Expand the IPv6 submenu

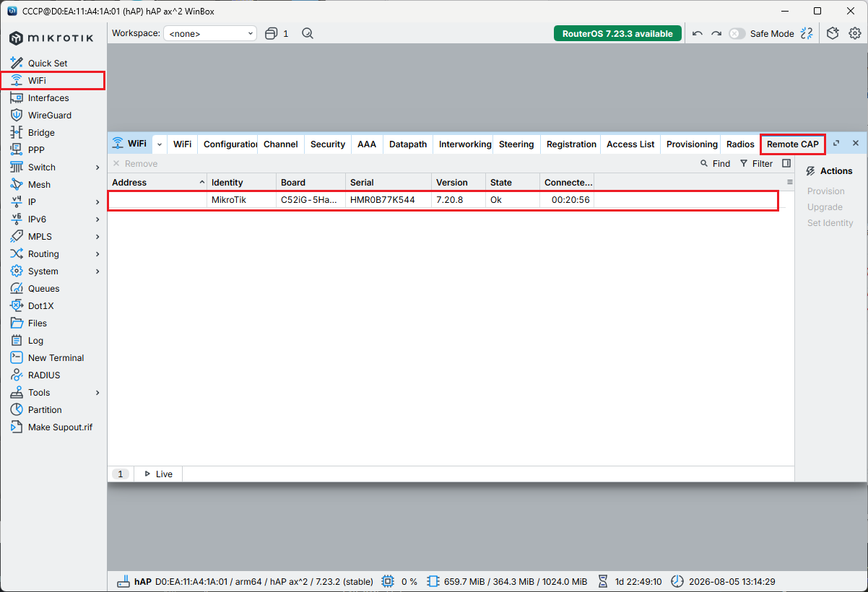click(97, 219)
